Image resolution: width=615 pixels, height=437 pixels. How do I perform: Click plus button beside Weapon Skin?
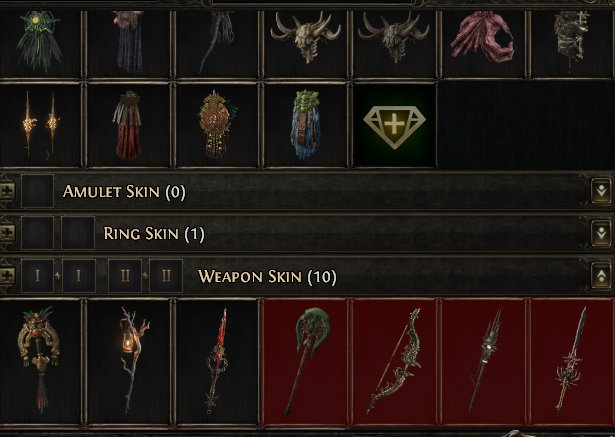pos(7,276)
